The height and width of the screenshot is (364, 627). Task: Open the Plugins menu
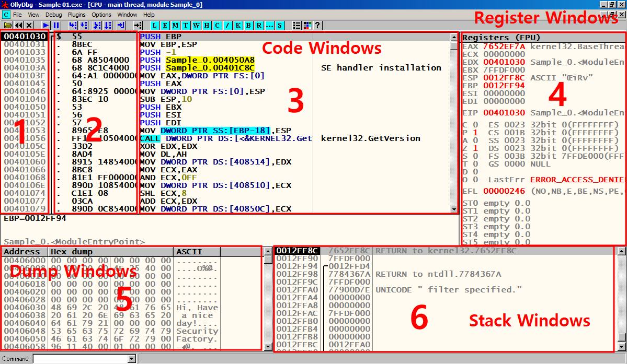[x=76, y=15]
